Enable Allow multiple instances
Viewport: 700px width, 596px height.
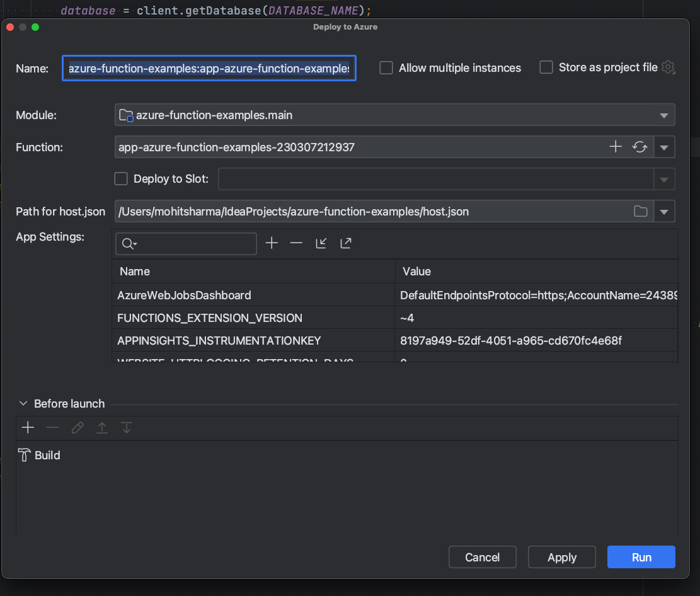(x=386, y=67)
